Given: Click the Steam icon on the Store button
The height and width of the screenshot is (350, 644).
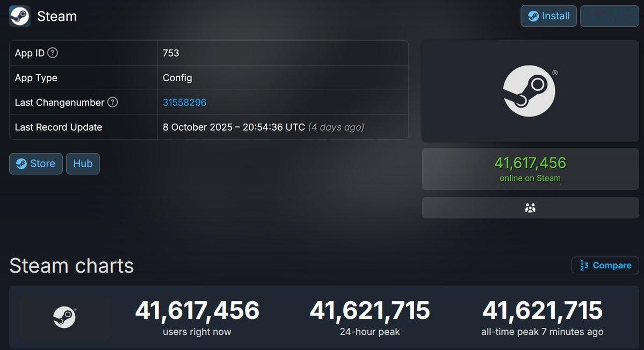Looking at the screenshot, I should pyautogui.click(x=21, y=163).
